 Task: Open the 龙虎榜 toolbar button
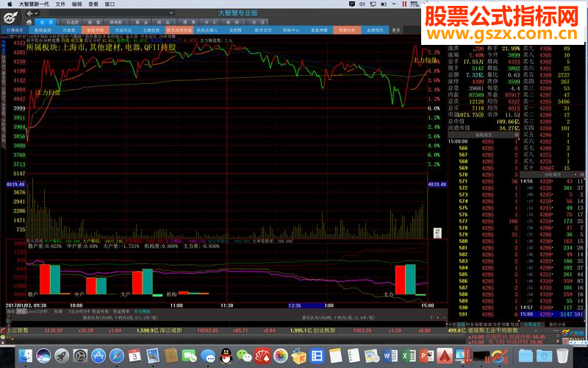(235, 30)
